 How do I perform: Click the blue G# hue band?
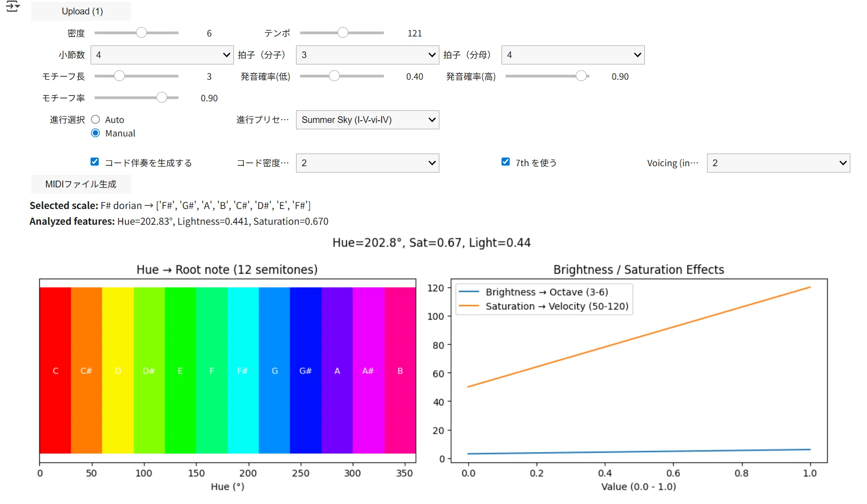[306, 370]
